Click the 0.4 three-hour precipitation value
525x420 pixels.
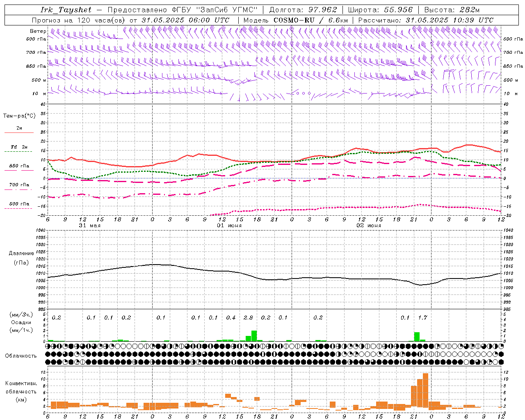pos(231,317)
